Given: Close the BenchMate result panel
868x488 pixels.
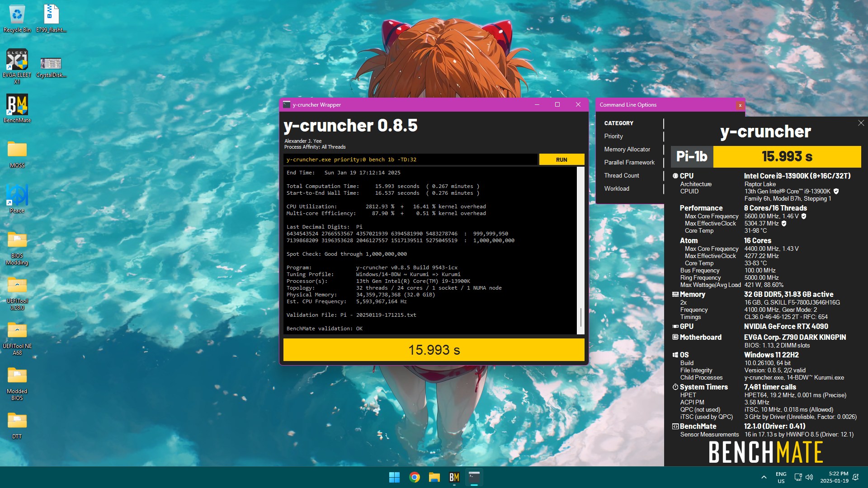Looking at the screenshot, I should click(861, 123).
